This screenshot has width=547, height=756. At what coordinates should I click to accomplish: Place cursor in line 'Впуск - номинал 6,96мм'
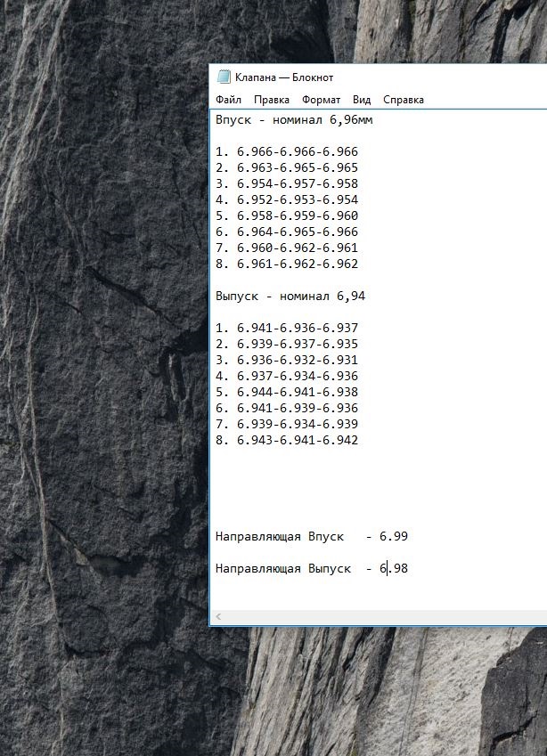pyautogui.click(x=294, y=119)
